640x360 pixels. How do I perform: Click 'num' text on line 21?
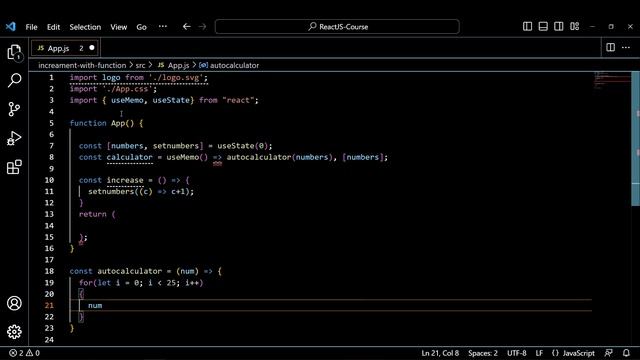95,305
